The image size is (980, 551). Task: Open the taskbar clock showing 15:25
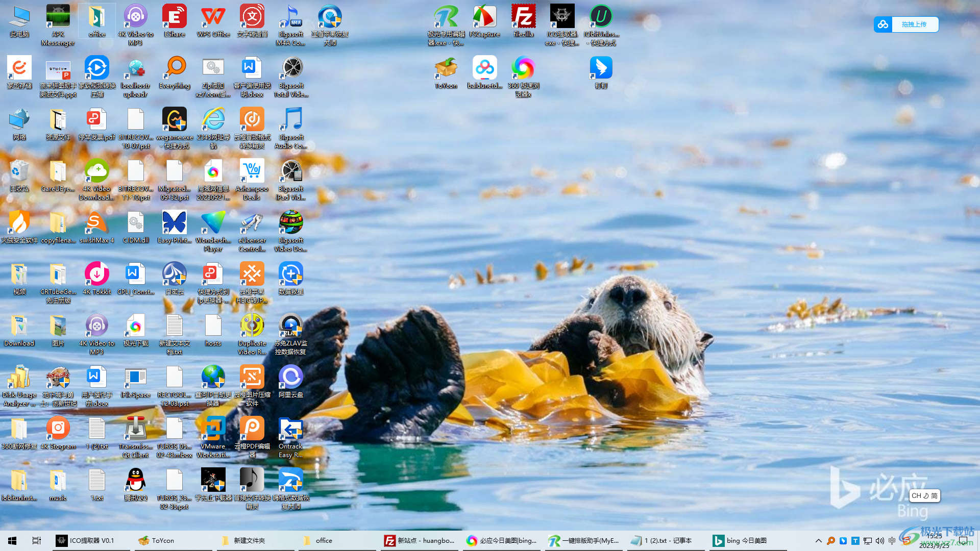(x=934, y=540)
